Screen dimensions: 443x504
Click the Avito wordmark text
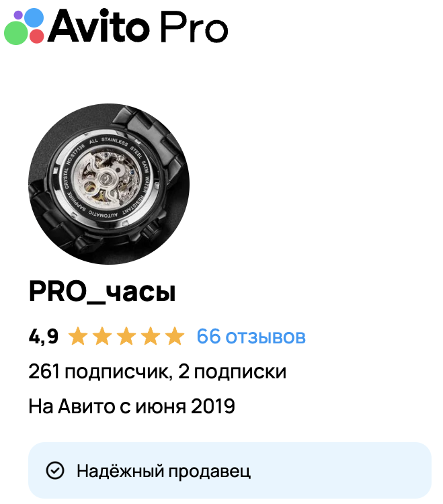click(x=99, y=26)
